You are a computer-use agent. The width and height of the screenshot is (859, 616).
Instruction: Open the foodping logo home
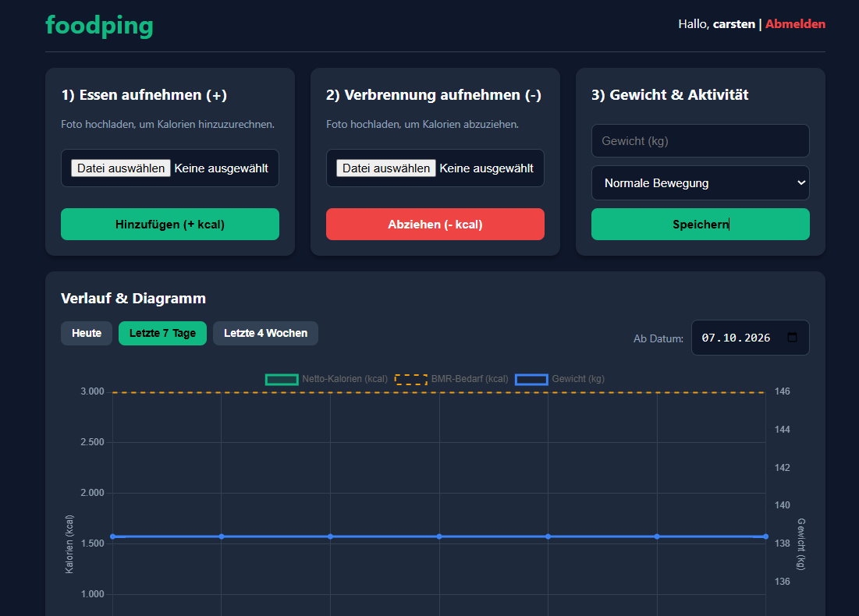tap(99, 25)
